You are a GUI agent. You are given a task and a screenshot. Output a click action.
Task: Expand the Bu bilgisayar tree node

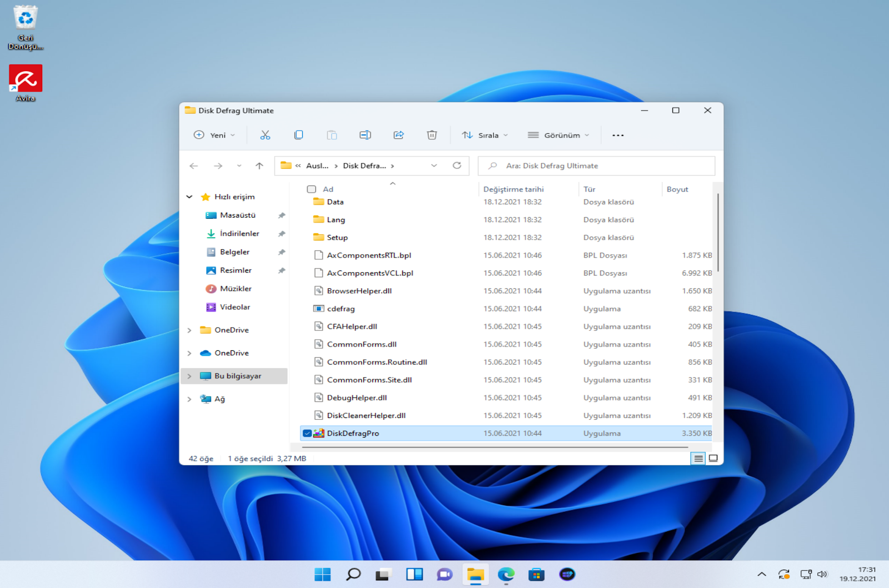[189, 376]
